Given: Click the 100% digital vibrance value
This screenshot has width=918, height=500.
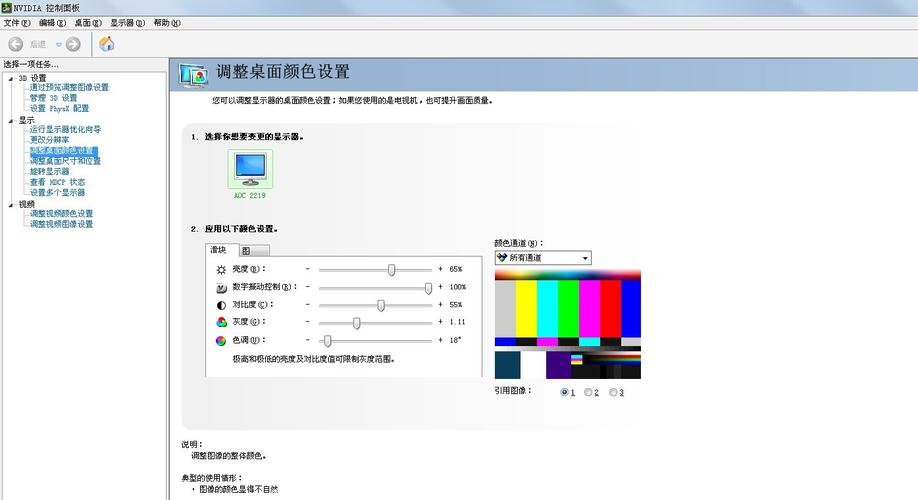Looking at the screenshot, I should [x=457, y=287].
